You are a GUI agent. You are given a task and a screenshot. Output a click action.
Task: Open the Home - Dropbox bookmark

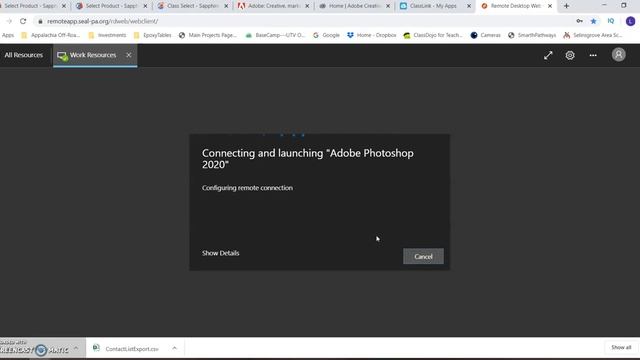click(x=371, y=35)
